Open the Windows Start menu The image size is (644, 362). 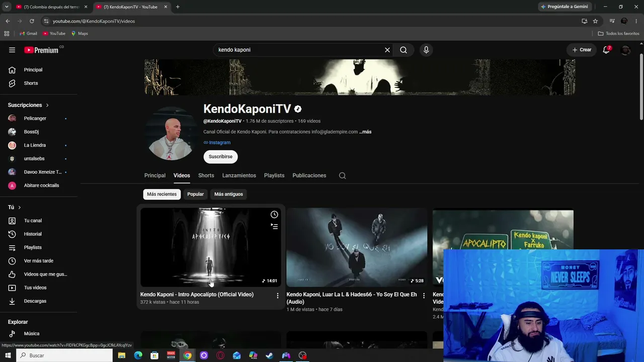click(8, 355)
